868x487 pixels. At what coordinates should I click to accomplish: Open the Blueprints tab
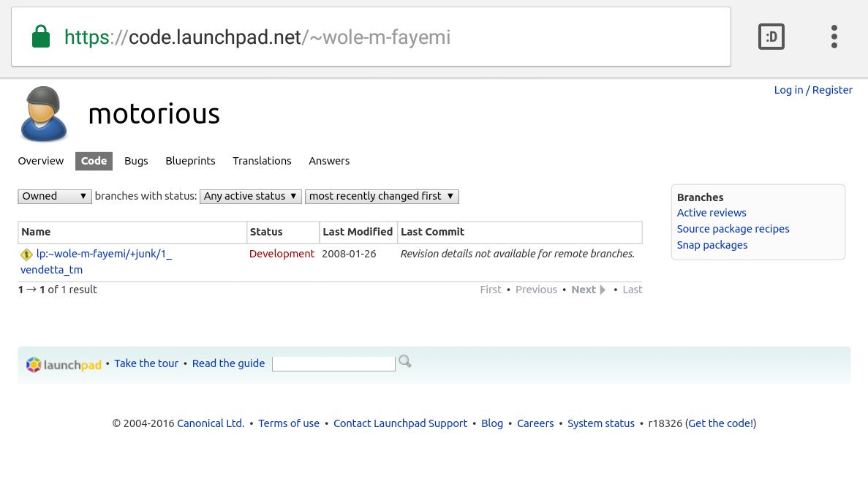[190, 161]
